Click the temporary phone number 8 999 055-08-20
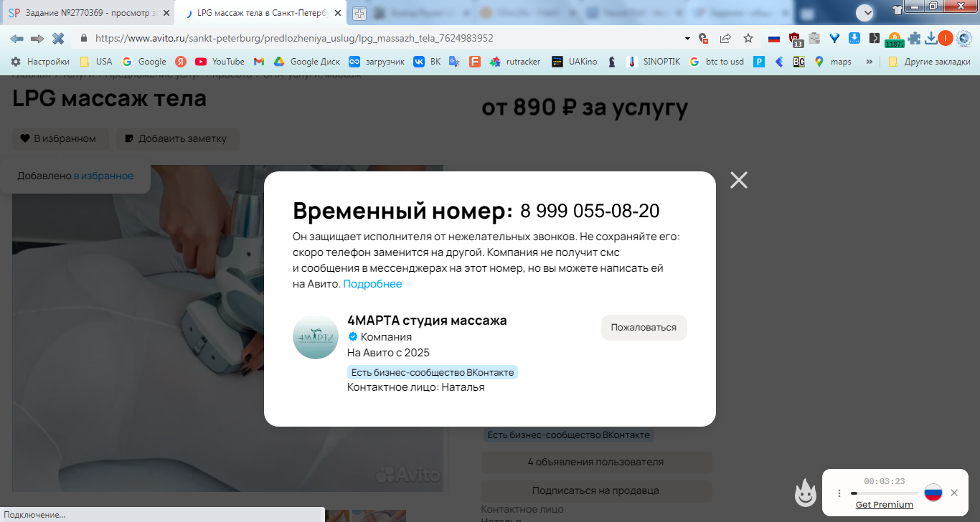 point(590,212)
